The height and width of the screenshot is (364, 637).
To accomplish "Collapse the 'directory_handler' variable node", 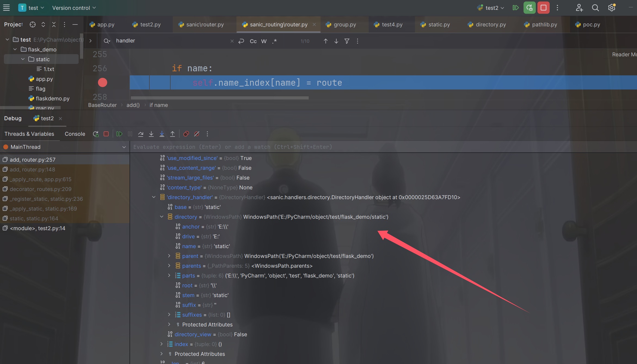I will [x=154, y=197].
